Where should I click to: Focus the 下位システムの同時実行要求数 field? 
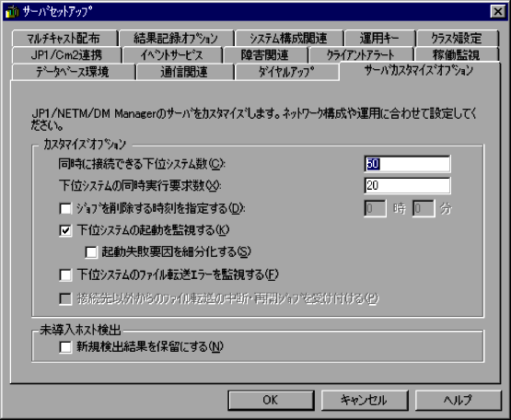407,185
